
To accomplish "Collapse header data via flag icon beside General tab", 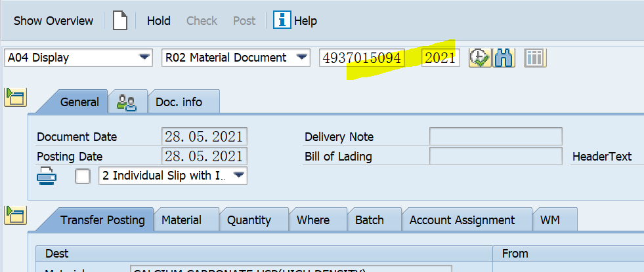I will (15, 97).
